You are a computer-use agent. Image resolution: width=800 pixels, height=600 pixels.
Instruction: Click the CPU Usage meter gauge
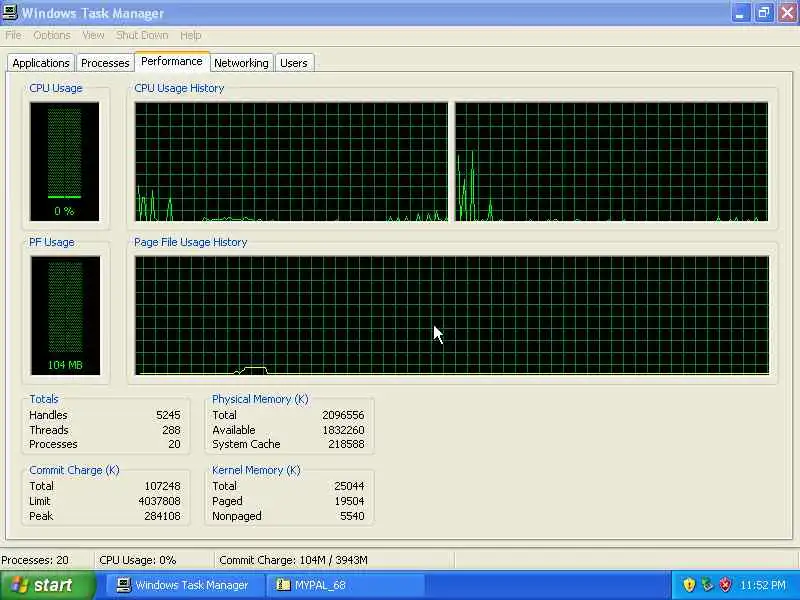point(64,161)
